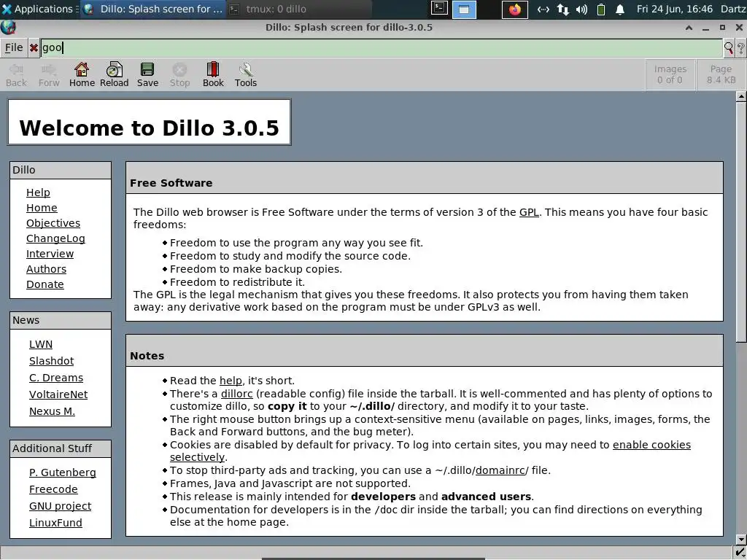Open the Freecode link

[53, 489]
